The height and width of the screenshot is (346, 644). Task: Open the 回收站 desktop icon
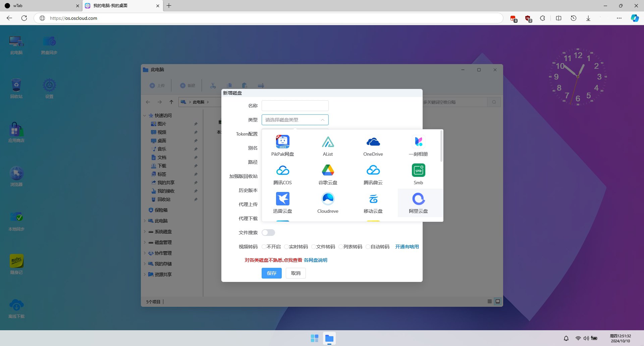point(16,89)
